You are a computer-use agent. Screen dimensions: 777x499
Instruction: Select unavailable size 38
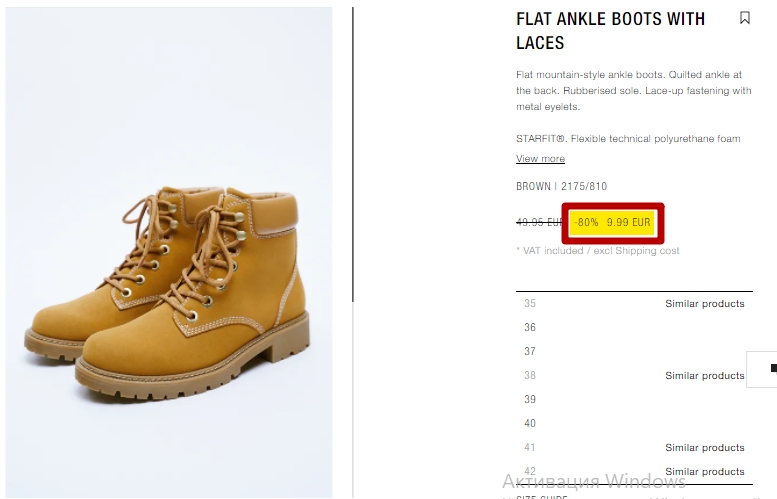tap(530, 375)
